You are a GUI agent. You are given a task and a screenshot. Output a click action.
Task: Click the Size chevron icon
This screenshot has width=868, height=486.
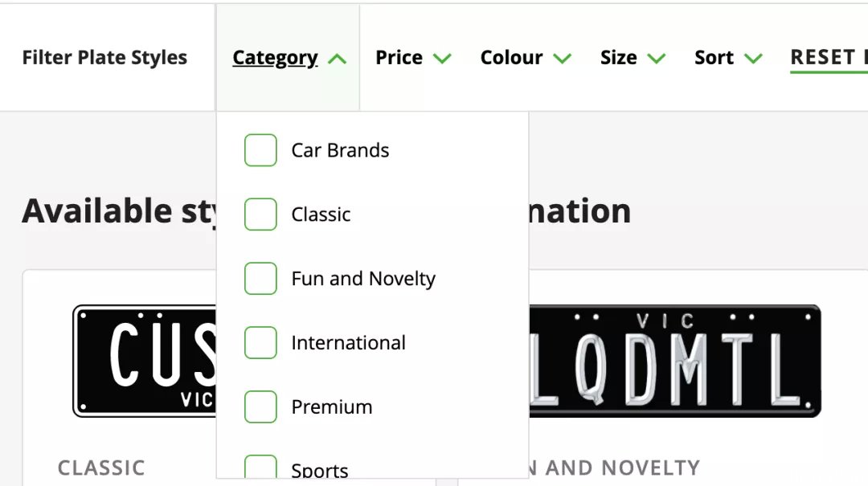[656, 58]
